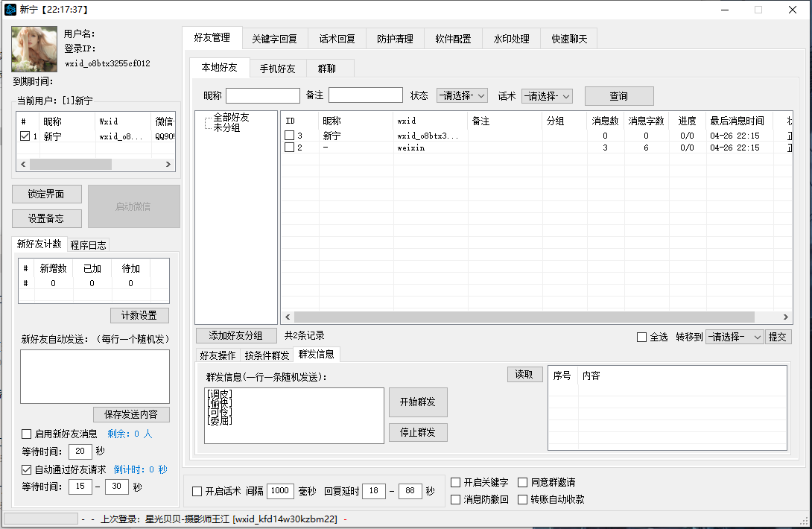Click the 间隔 1000 milliseconds field
The height and width of the screenshot is (529, 812).
pos(280,491)
